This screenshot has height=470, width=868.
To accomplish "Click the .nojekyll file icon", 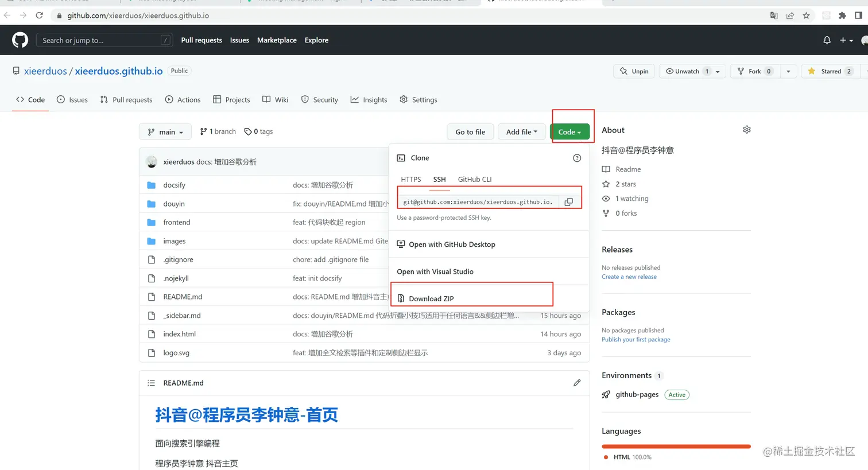I will 152,278.
